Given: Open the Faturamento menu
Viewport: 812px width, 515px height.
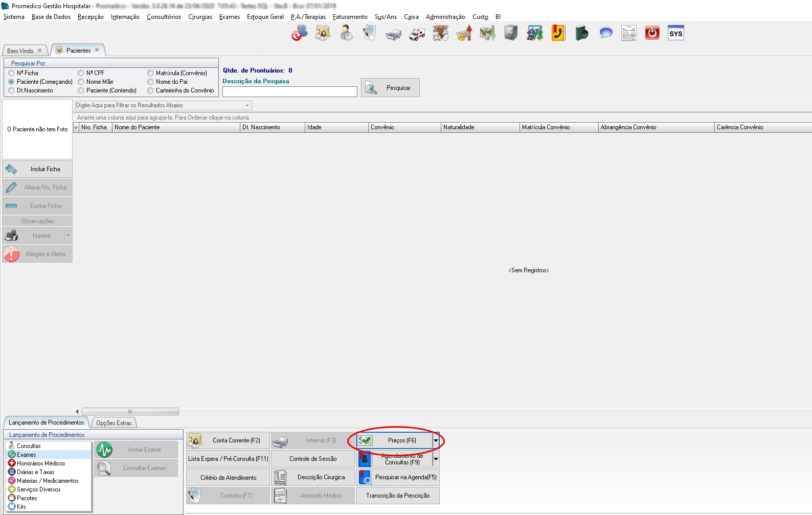Looking at the screenshot, I should coord(350,17).
